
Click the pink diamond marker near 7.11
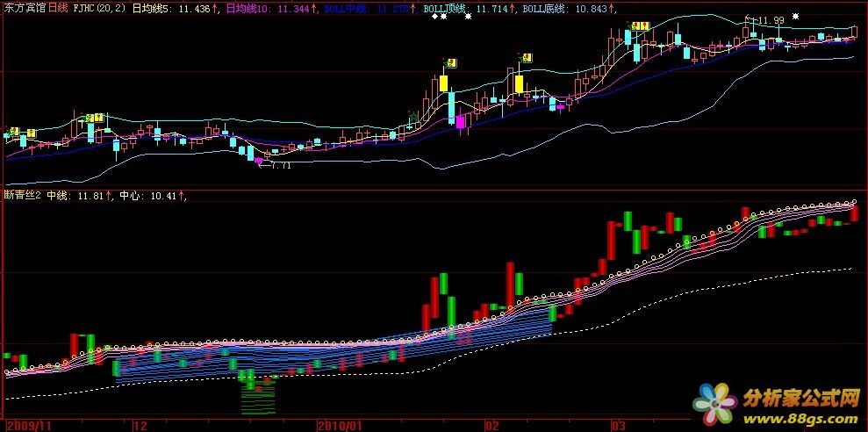click(259, 162)
